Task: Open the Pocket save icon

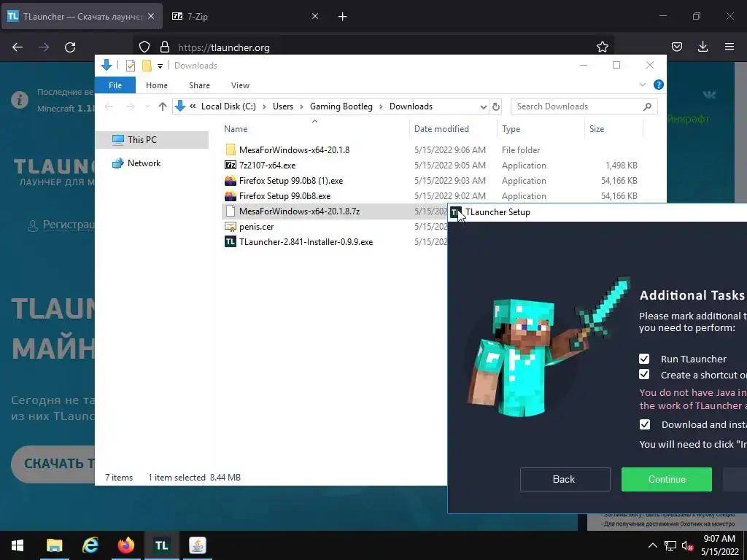Action: (676, 47)
